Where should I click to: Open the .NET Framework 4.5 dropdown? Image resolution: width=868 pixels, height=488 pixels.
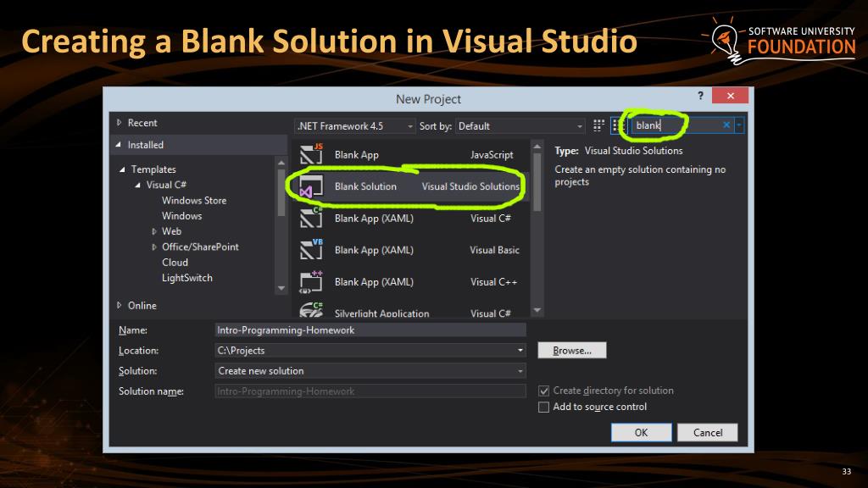[354, 126]
